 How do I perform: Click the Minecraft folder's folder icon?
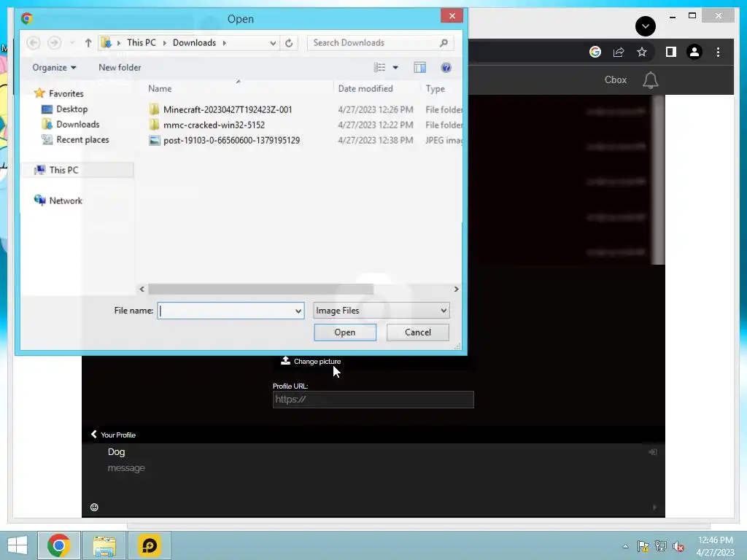[x=155, y=109]
